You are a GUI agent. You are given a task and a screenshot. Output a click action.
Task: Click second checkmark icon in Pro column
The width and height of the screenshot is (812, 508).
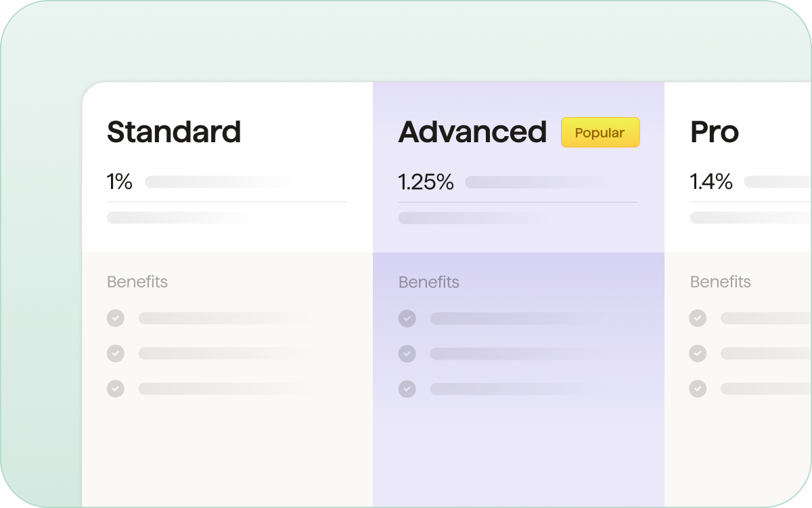pyautogui.click(x=698, y=354)
